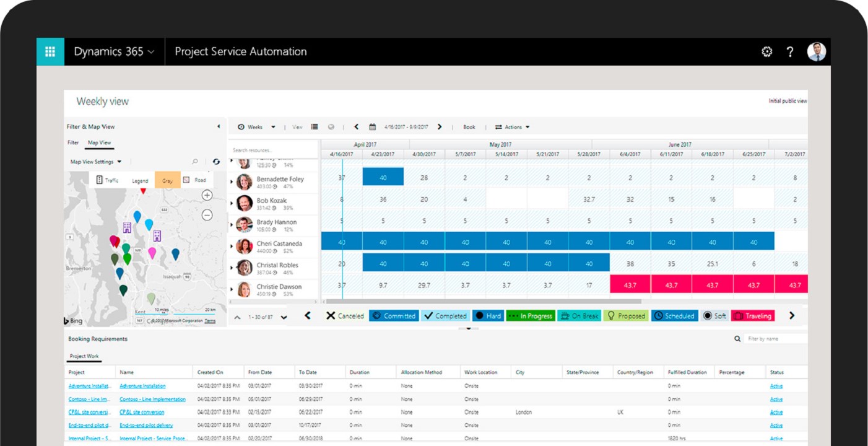Open the Weeks view mode dropdown
Screen dimensions: 868x446
coord(256,127)
